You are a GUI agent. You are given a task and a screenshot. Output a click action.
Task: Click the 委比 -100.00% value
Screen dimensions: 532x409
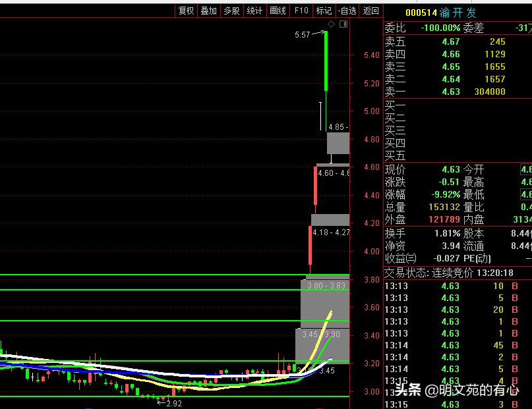(440, 28)
